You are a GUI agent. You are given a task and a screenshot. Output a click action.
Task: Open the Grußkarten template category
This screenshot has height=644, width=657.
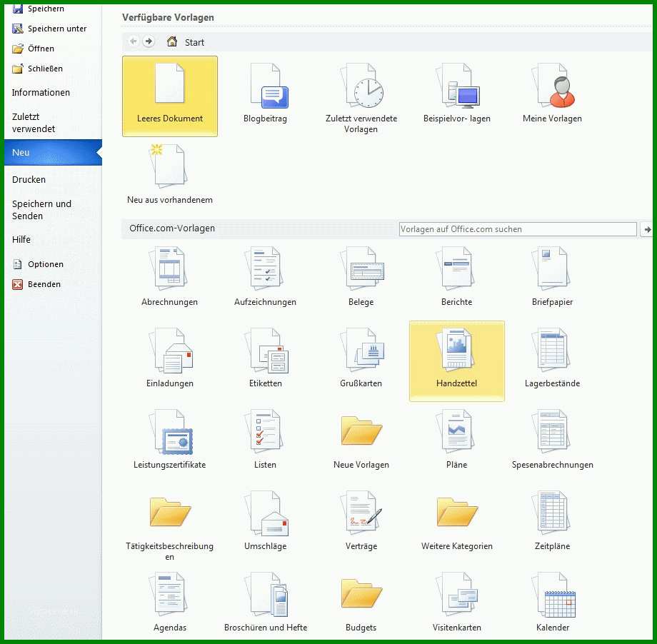coord(361,358)
